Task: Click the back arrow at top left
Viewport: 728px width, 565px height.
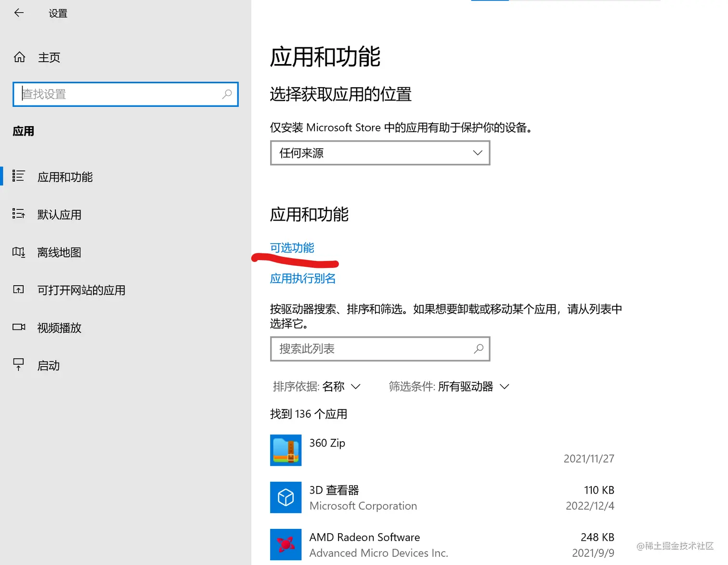Action: click(18, 13)
